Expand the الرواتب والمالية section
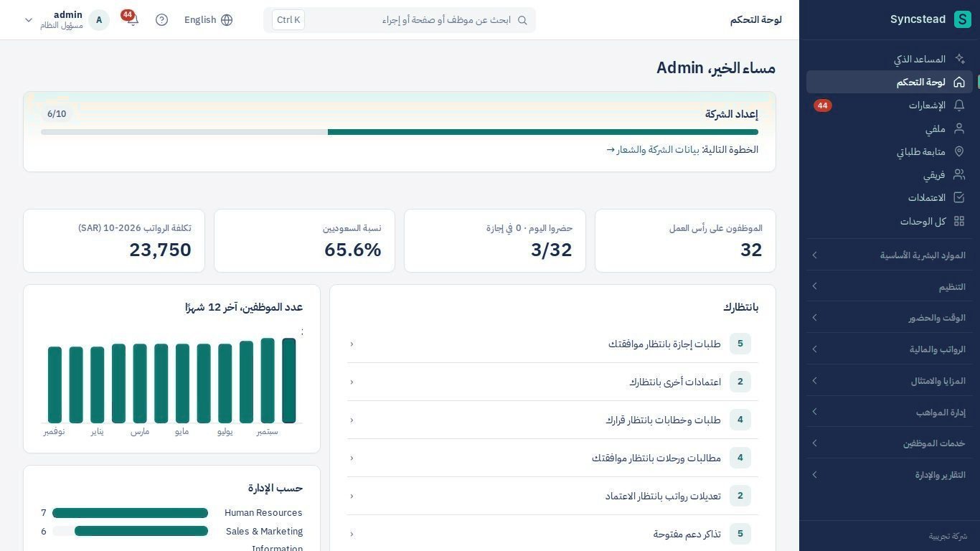This screenshot has height=551, width=980. 890,349
